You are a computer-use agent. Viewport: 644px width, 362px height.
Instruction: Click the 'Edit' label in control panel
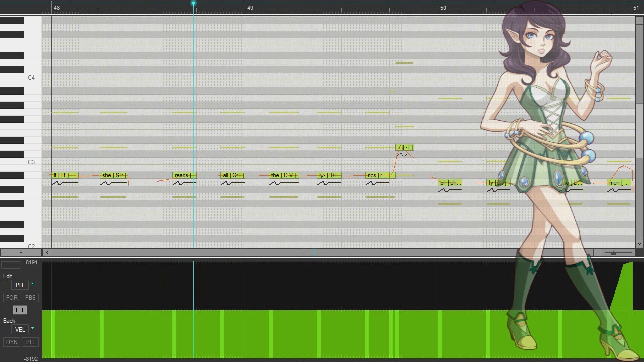click(8, 276)
